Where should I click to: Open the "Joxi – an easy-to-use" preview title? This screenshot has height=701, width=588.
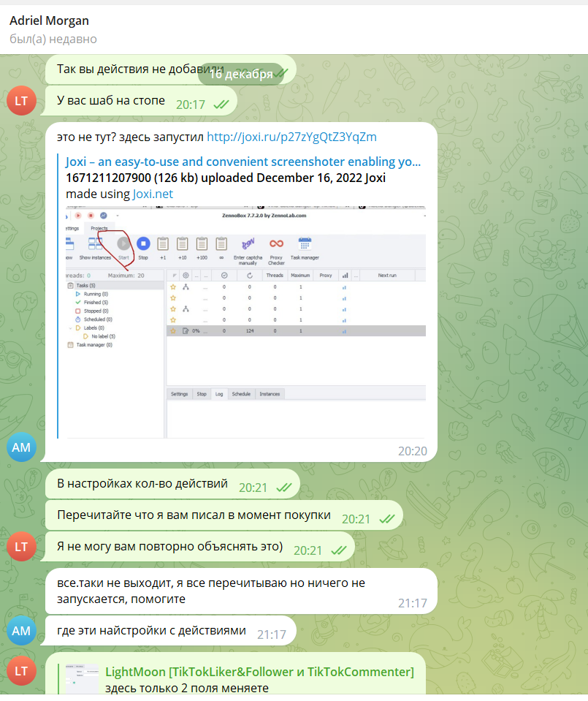(243, 162)
